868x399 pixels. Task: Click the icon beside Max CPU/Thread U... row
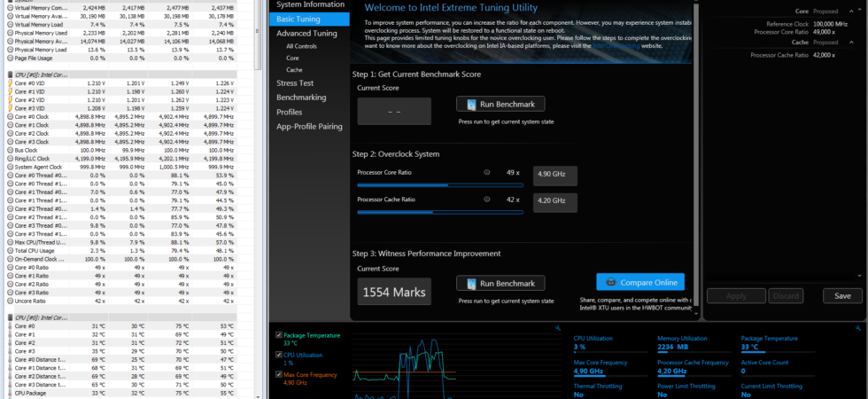[10, 242]
